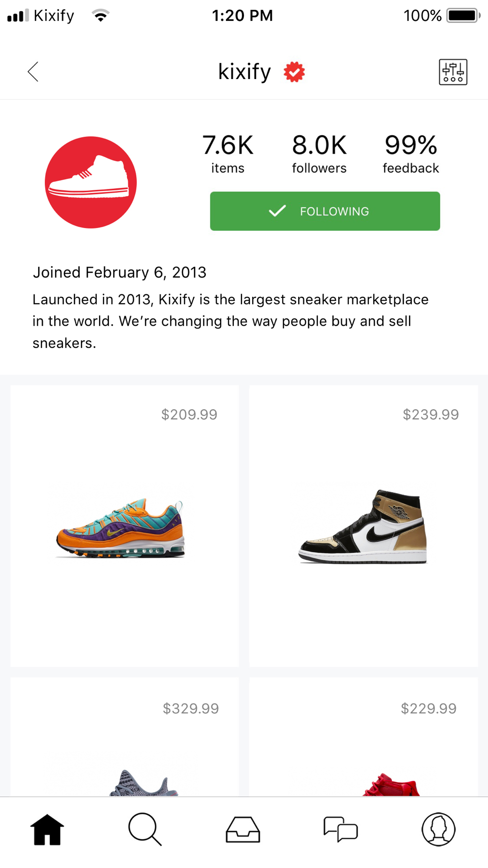Open the profile avatar tab
The height and width of the screenshot is (868, 488).
pyautogui.click(x=438, y=829)
